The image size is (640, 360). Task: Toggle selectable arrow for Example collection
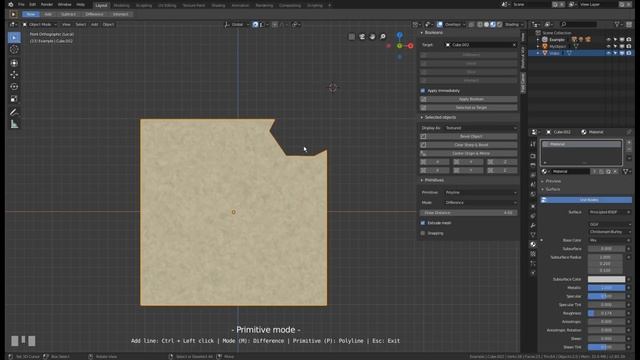click(x=615, y=40)
